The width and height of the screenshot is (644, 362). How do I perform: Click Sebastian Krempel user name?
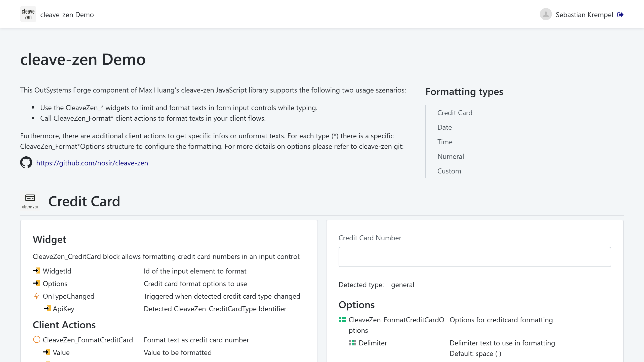(584, 15)
